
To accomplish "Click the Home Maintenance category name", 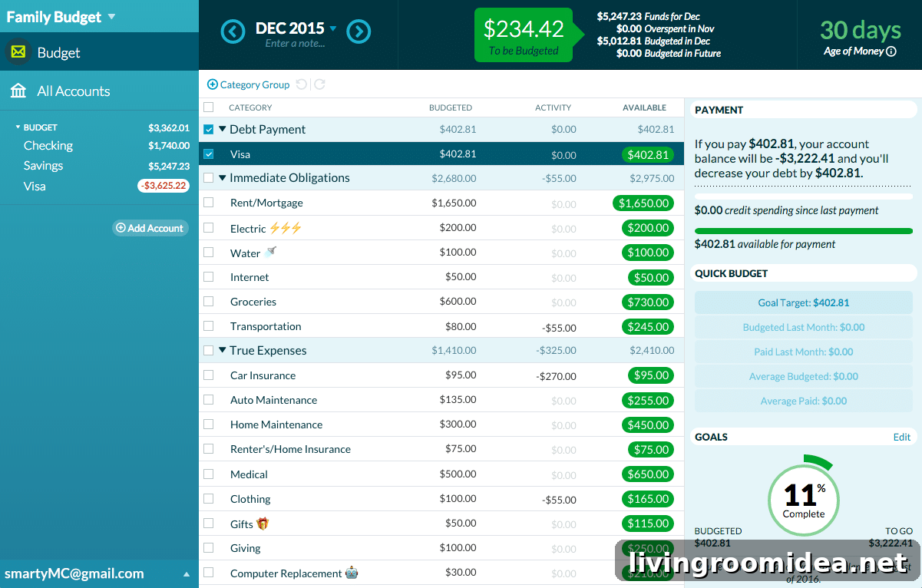I will [276, 424].
